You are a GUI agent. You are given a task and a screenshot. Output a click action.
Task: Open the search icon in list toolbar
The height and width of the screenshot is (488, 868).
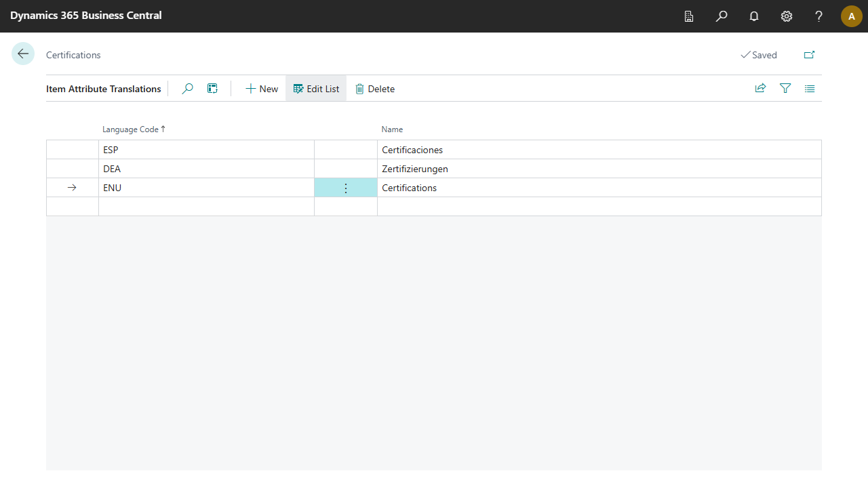click(x=188, y=89)
